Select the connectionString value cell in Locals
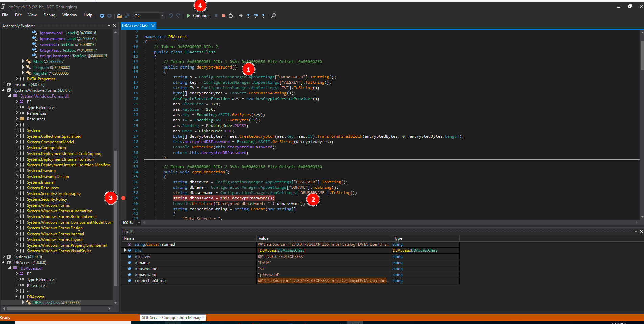 pos(324,281)
